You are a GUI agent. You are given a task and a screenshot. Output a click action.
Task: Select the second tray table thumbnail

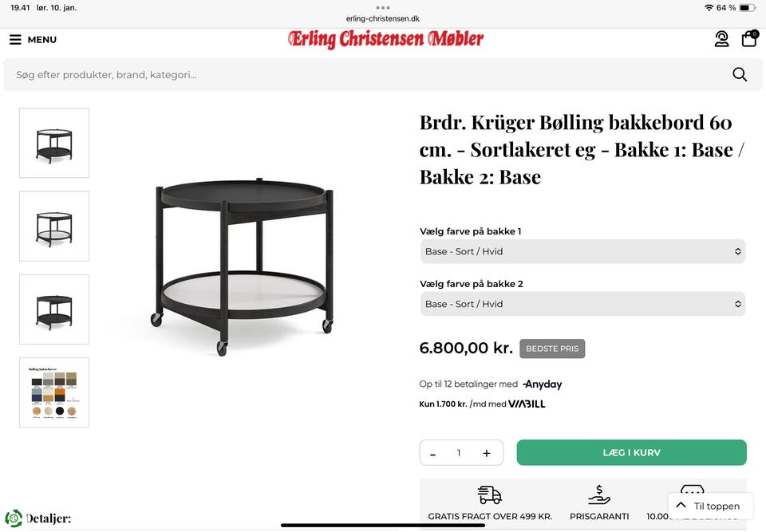click(x=54, y=226)
